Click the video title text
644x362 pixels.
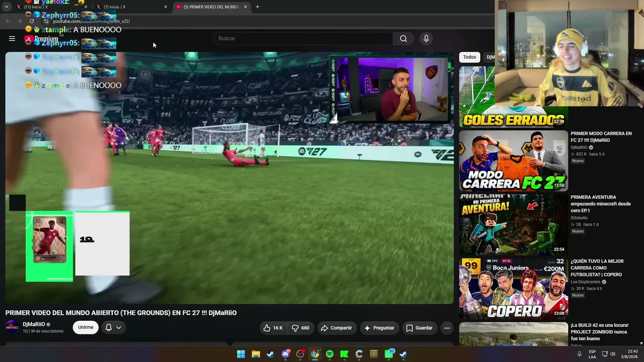pyautogui.click(x=121, y=313)
